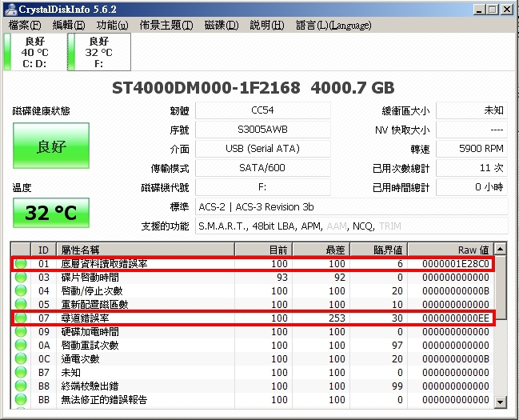Click the CrystalDiskInfo title bar app icon
The image size is (519, 420).
coord(11,10)
